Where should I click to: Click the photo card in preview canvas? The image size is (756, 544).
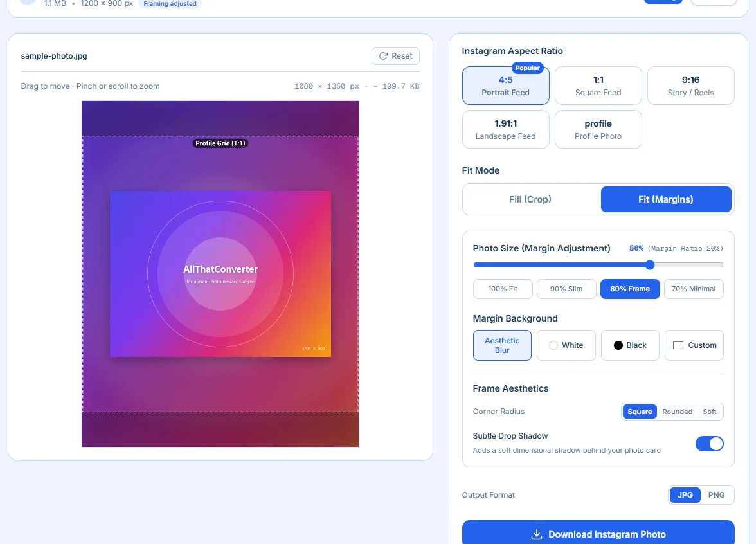coord(221,274)
